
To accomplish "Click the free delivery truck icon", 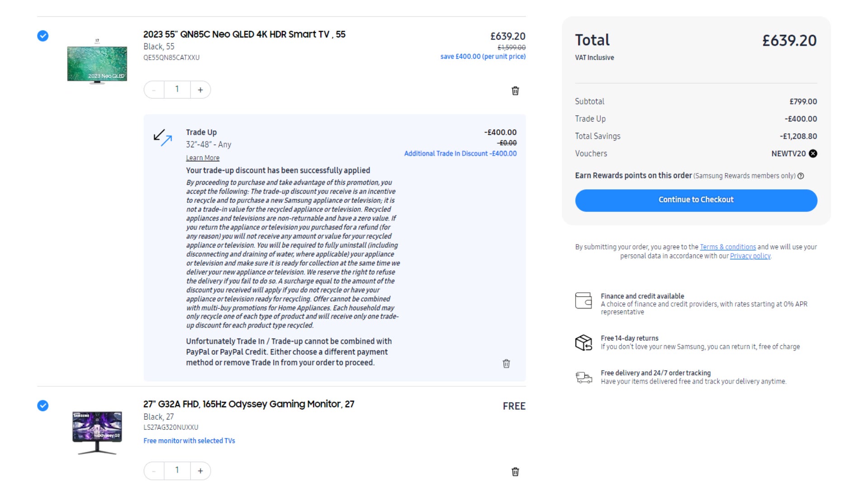I will [583, 377].
